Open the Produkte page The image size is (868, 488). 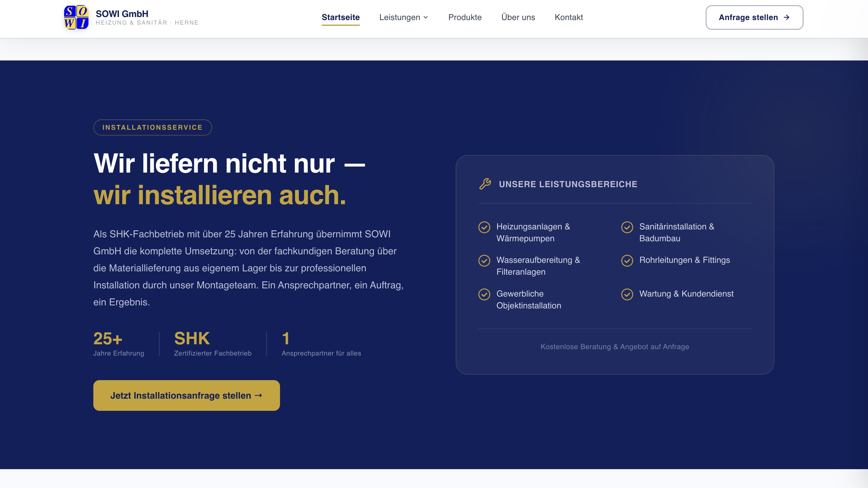(465, 18)
